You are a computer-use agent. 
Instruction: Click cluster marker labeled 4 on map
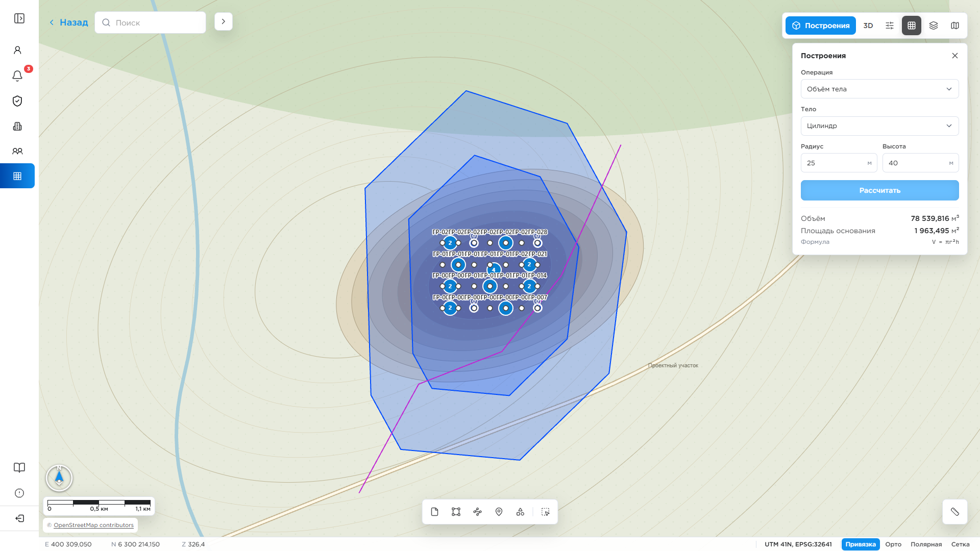pyautogui.click(x=494, y=269)
